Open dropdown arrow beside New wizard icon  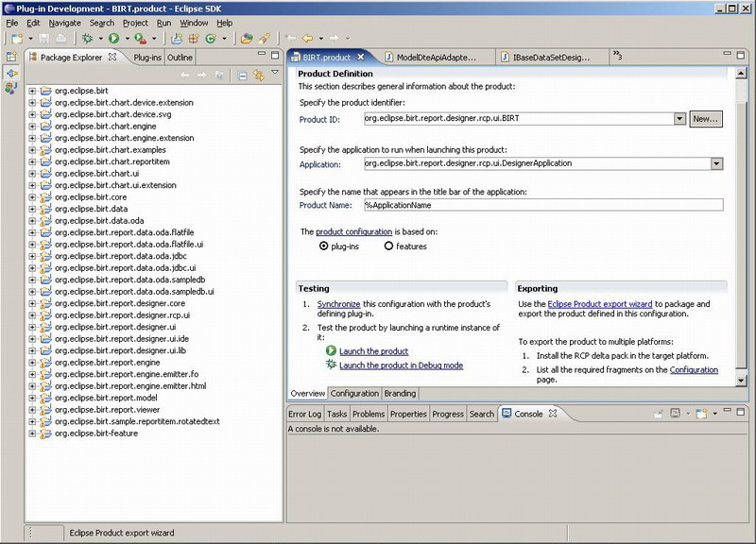[x=30, y=39]
